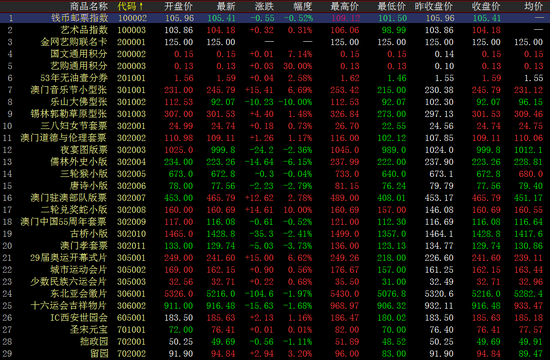Click code 301001 cell
The image size is (550, 360).
click(x=131, y=90)
